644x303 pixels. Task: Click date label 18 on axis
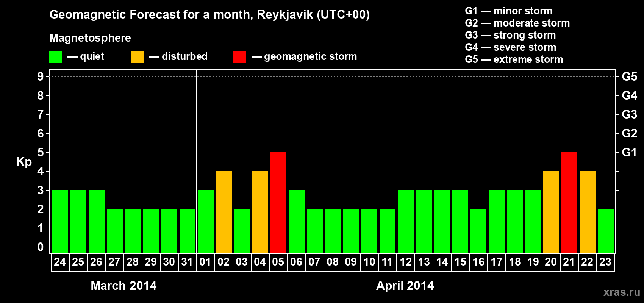515,262
